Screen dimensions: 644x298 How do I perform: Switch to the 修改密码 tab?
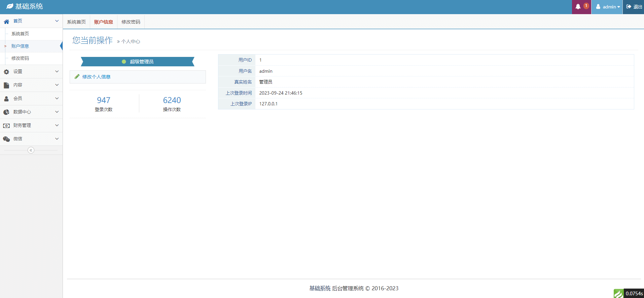[x=131, y=22]
